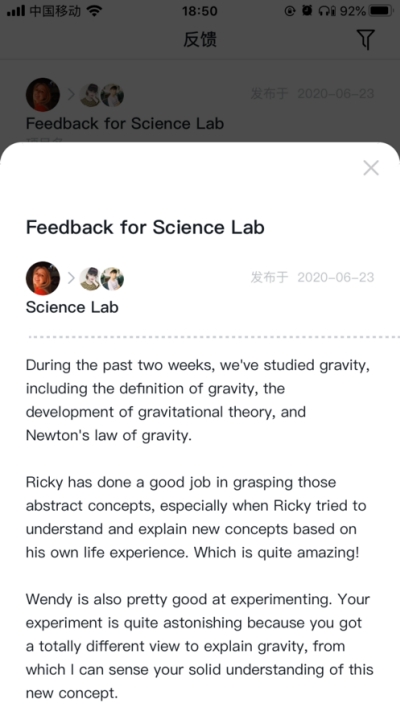400x710 pixels.
Task: Tap the battery indicator icon
Action: pos(380,11)
